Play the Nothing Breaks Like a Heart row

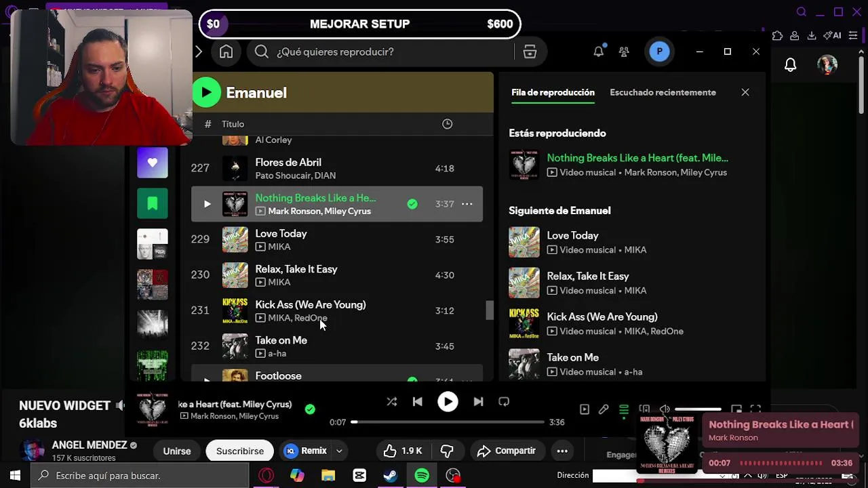pos(207,204)
